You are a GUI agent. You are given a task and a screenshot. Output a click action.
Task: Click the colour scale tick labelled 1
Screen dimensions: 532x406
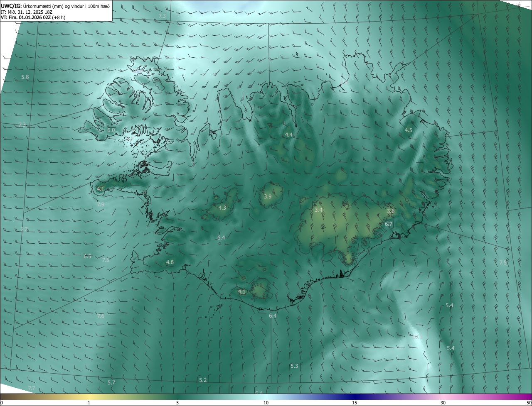(x=89, y=403)
